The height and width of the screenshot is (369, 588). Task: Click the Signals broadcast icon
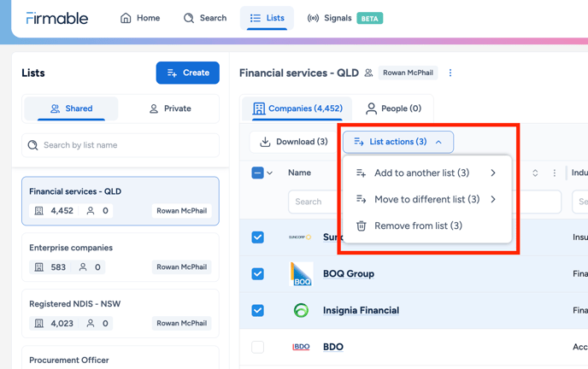click(313, 18)
